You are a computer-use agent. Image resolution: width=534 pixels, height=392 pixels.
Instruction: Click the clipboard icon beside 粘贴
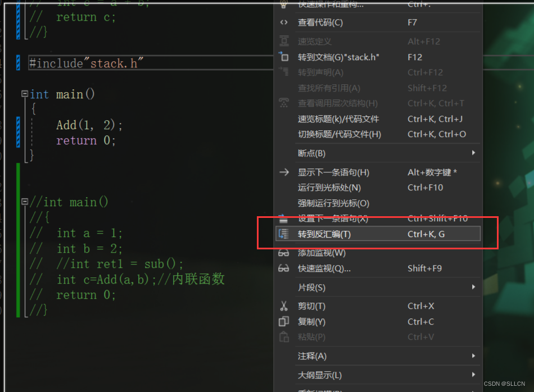tap(284, 337)
